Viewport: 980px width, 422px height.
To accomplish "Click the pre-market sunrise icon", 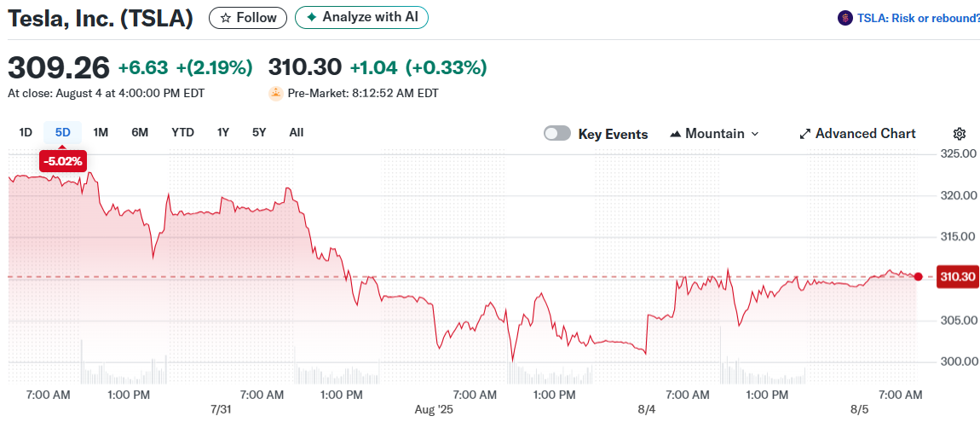I will 275,94.
